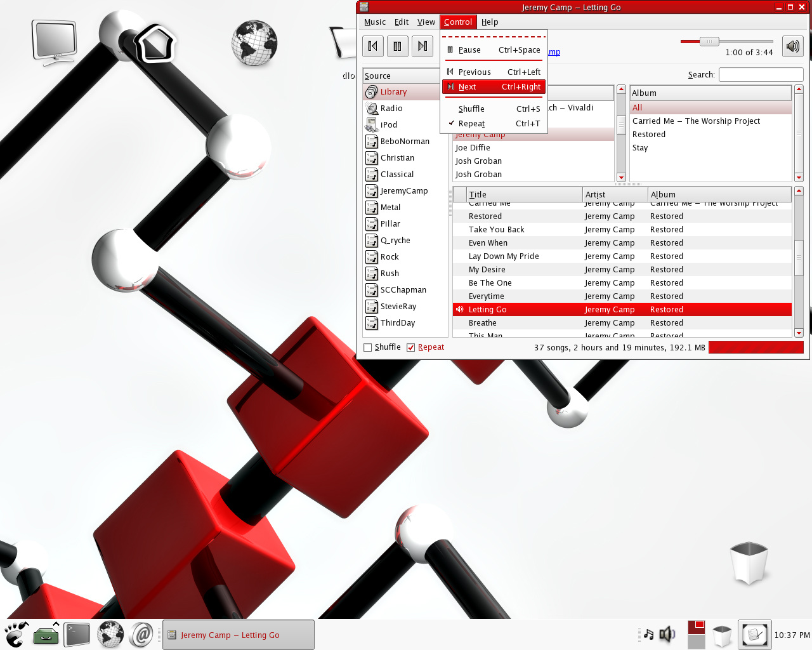
Task: Open the panel volume control speaker
Action: [667, 634]
